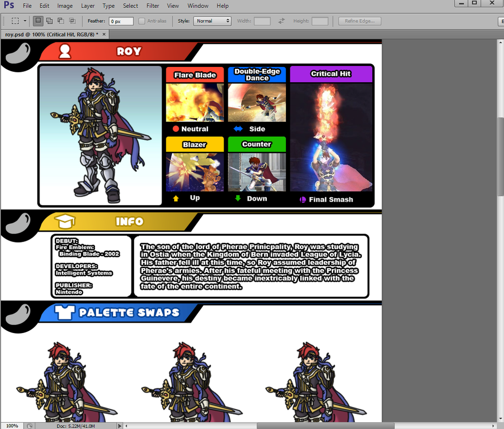
Task: Click the Photoshop Ps logo icon
Action: tap(9, 5)
